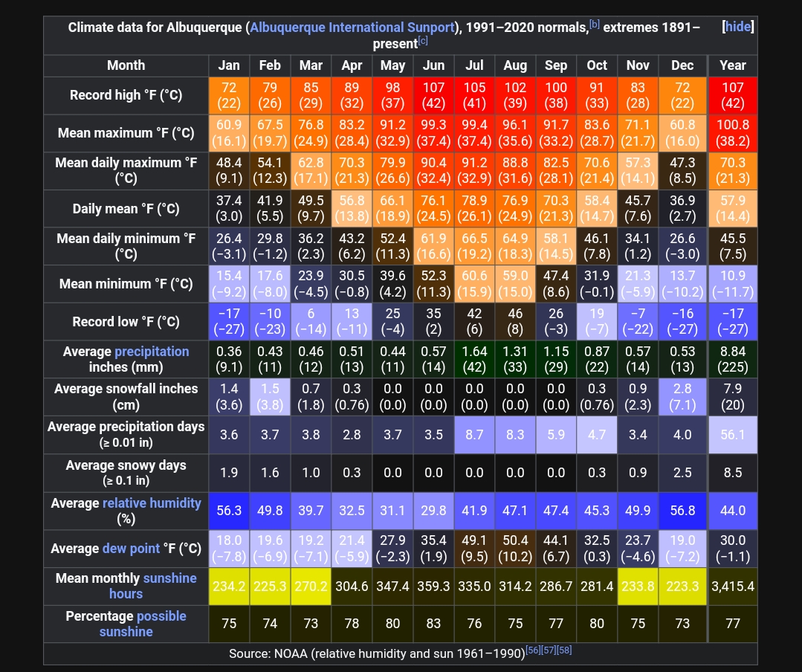Select July daily mean cell 78.9 (26.1)
Image resolution: width=802 pixels, height=672 pixels.
point(474,209)
